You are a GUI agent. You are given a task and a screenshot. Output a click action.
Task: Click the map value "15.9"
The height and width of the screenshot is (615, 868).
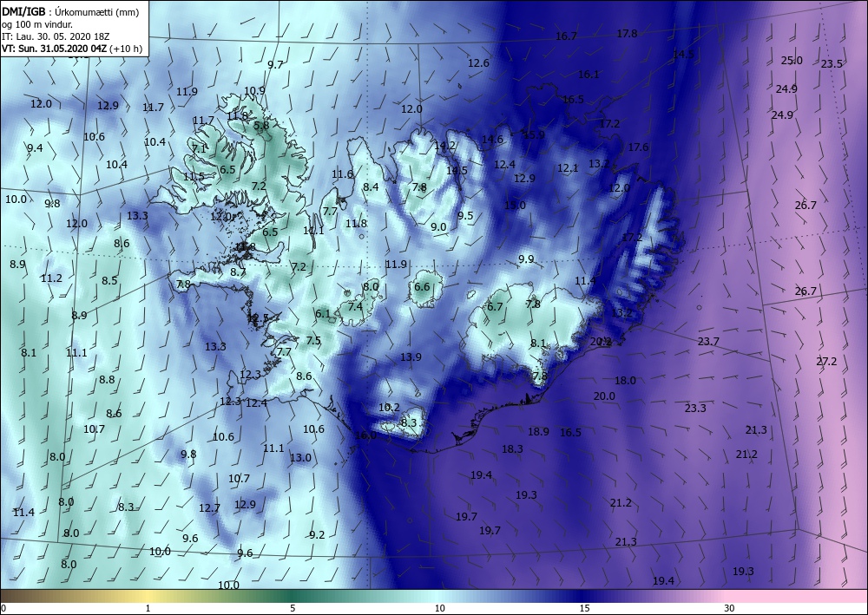pyautogui.click(x=534, y=134)
